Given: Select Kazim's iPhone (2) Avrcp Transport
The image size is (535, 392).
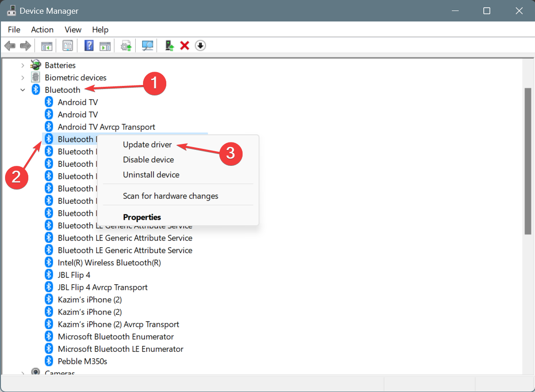Looking at the screenshot, I should 118,324.
